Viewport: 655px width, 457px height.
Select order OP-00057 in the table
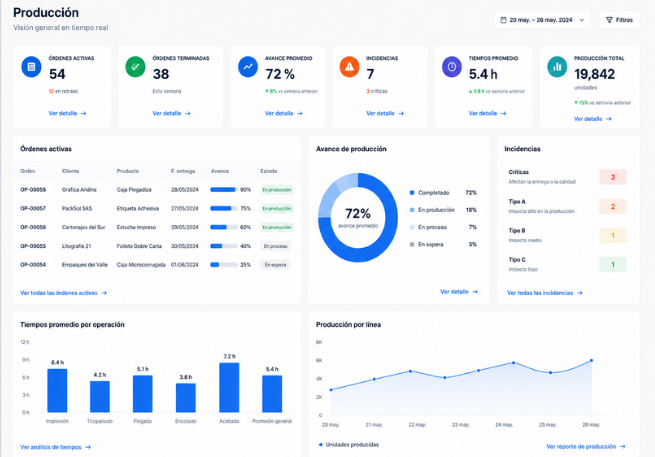(x=33, y=208)
